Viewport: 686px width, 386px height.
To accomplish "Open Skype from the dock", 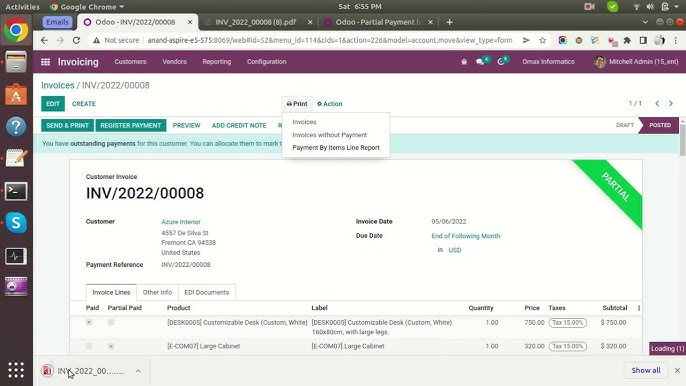I will pos(16,223).
